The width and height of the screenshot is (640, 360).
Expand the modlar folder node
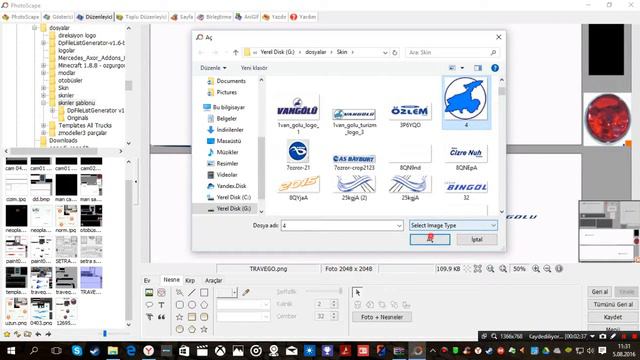[x=43, y=73]
